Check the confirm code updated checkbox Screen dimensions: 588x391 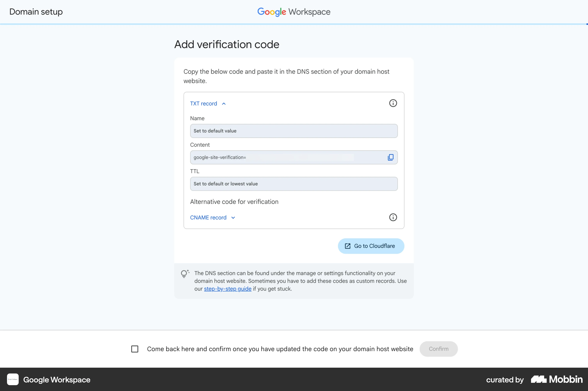[135, 349]
